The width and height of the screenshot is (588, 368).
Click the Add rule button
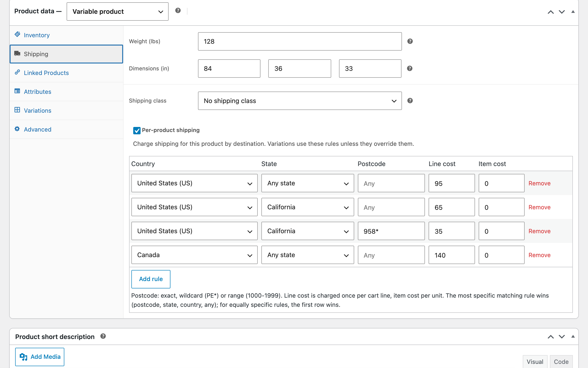point(151,279)
